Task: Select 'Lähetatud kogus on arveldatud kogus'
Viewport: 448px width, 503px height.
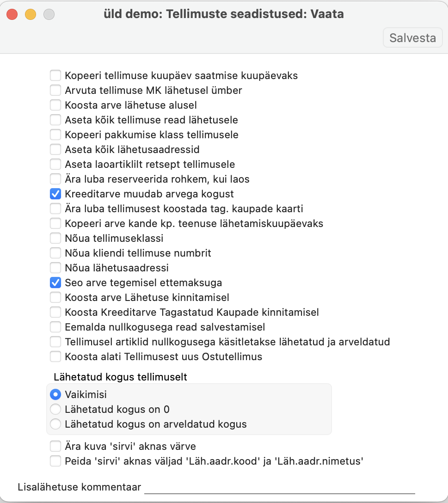Action: [55, 424]
